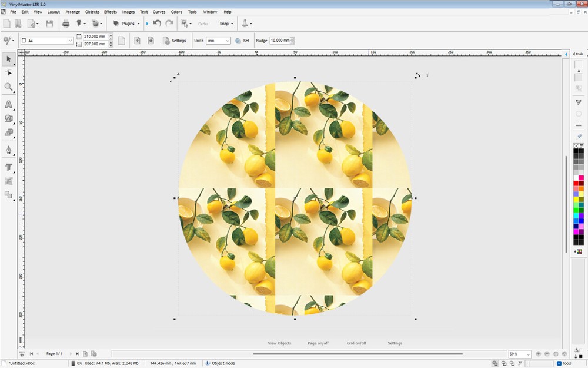Screen dimensions: 588x368
Task: Select the arrow selection tool
Action: 8,59
